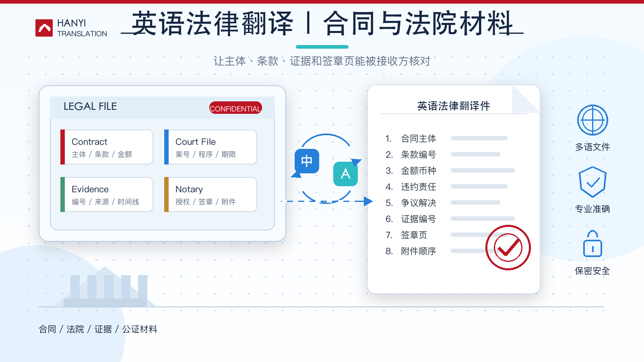
Task: Select the Contract card
Action: click(107, 147)
